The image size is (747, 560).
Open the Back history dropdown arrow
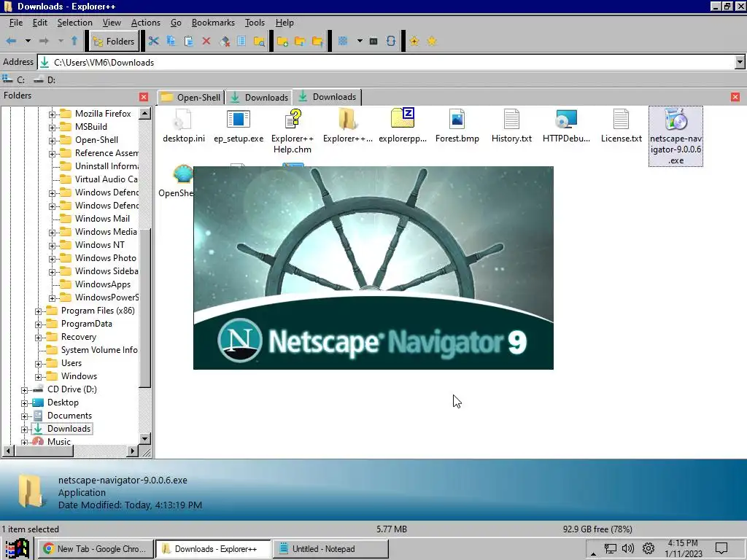click(x=28, y=41)
